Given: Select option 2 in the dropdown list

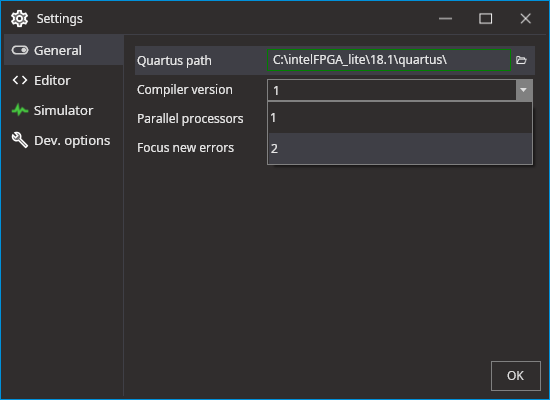Looking at the screenshot, I should (x=400, y=148).
